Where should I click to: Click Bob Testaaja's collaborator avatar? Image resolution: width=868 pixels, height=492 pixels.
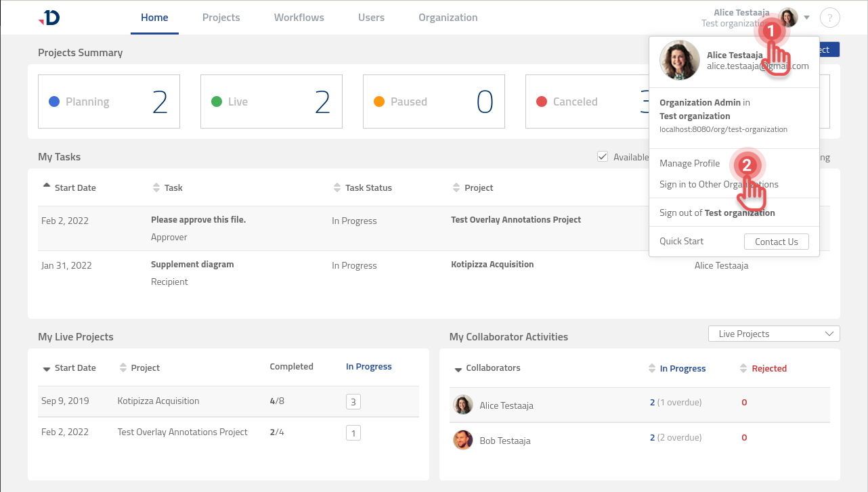463,440
